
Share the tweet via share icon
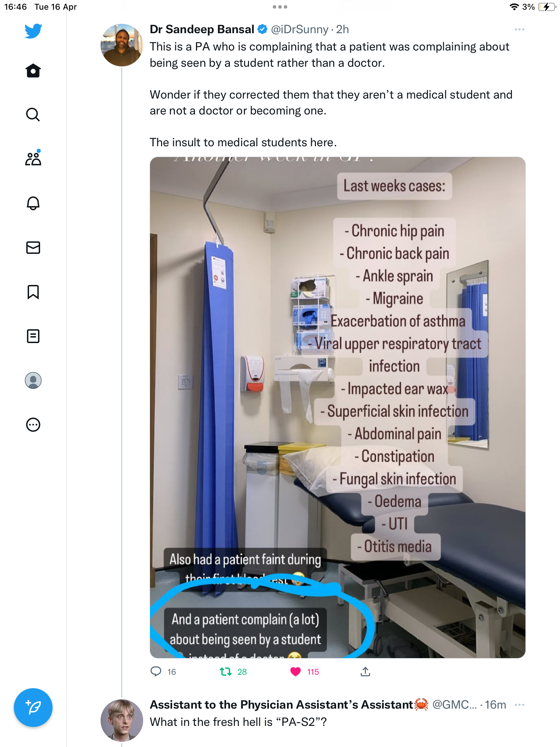[365, 672]
